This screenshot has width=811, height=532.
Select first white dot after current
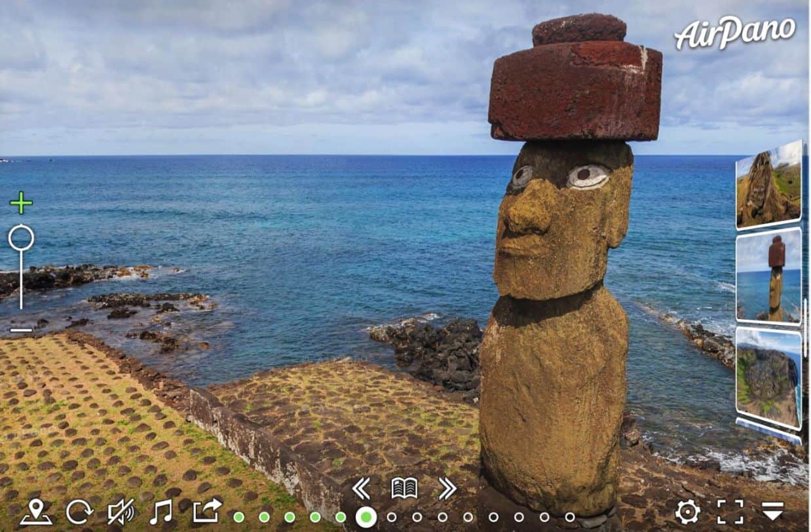tap(392, 517)
